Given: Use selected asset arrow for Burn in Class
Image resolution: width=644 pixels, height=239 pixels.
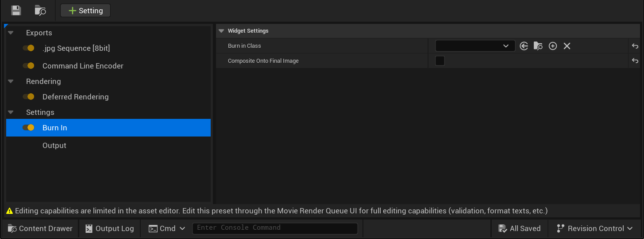Looking at the screenshot, I should coord(524,46).
